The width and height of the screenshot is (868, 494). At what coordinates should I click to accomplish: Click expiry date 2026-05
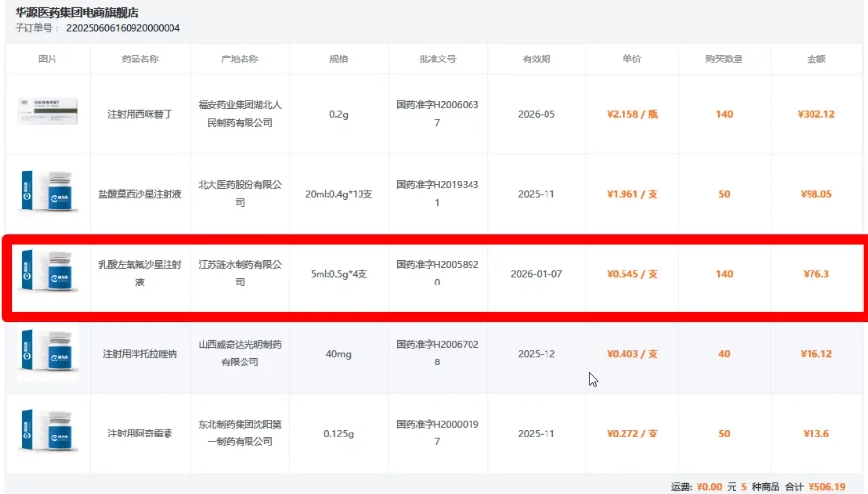[537, 114]
